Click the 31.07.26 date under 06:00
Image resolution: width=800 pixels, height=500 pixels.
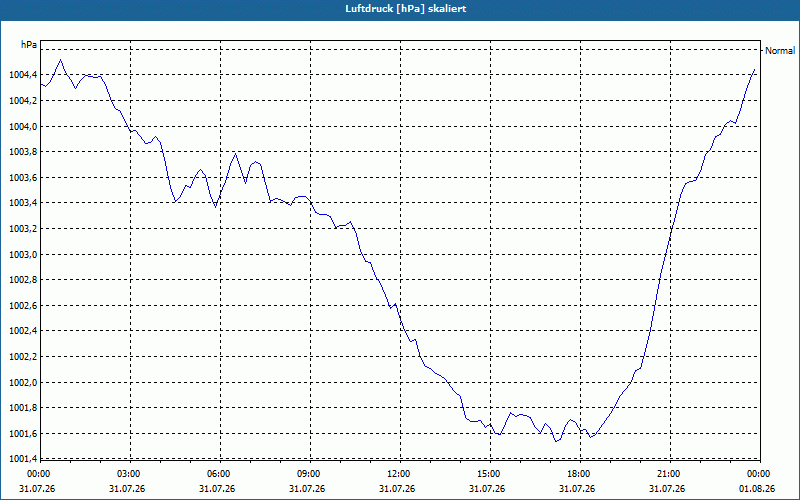click(x=217, y=489)
